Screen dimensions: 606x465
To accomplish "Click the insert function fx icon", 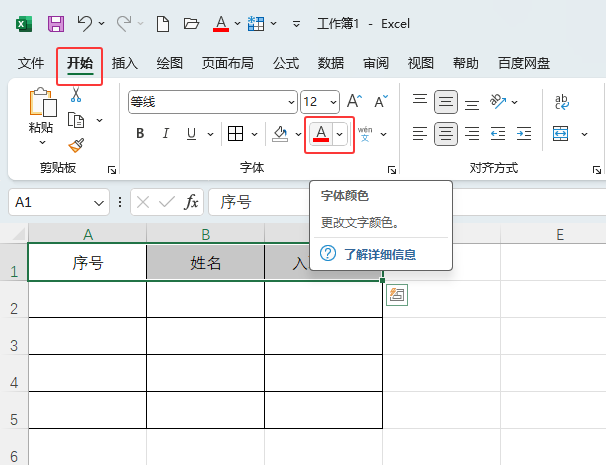I will pyautogui.click(x=192, y=202).
